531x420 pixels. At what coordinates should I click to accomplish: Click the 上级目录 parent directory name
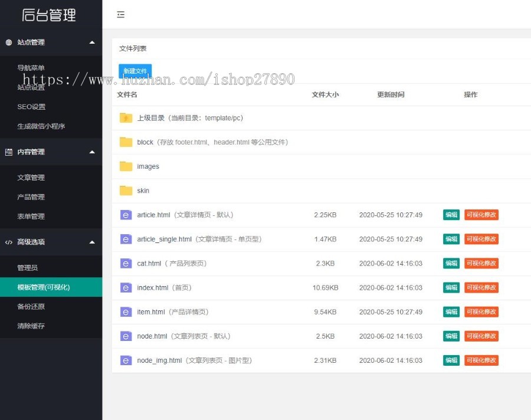pos(190,118)
